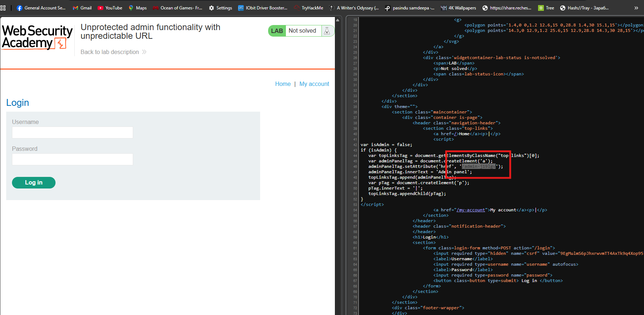This screenshot has height=315, width=644.
Task: Click the Not solved status text
Action: pos(302,31)
